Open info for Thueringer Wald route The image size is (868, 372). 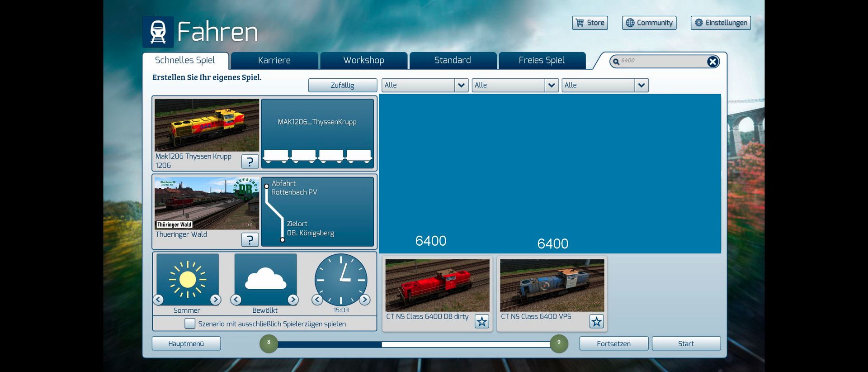(250, 239)
